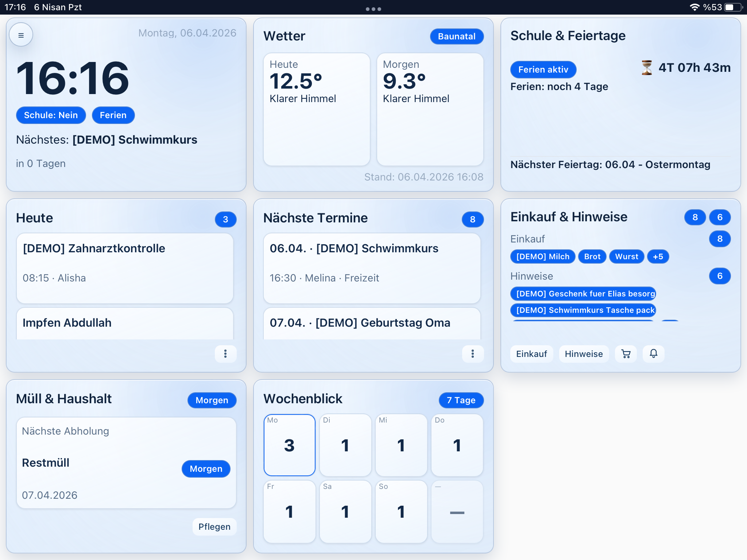Open the Baunatal location selector
Image resolution: width=747 pixels, height=560 pixels.
(x=456, y=36)
